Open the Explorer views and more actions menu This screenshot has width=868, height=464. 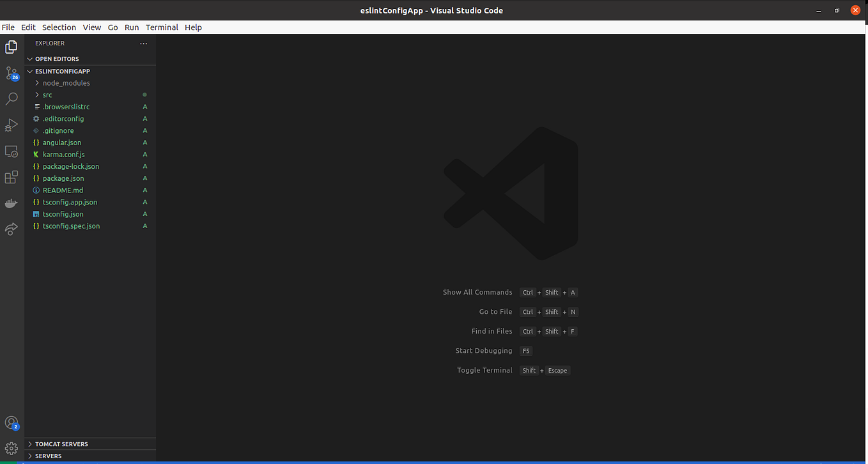pos(143,43)
